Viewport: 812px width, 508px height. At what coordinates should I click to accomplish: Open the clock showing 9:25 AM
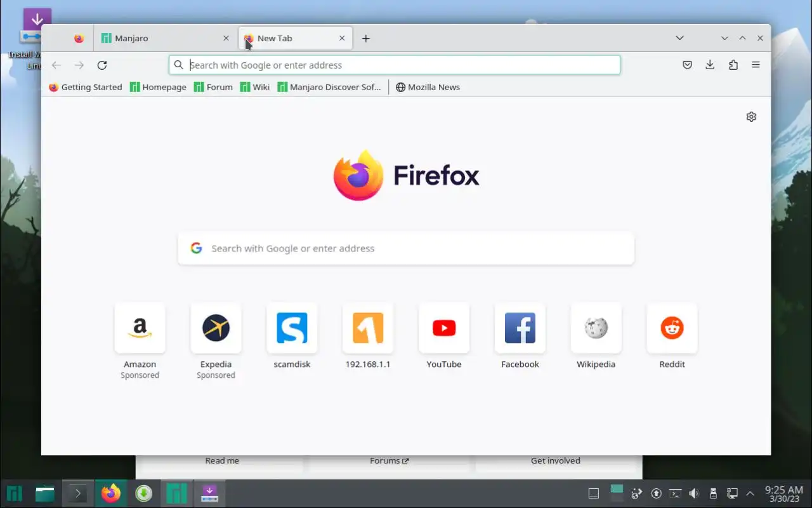[784, 493]
